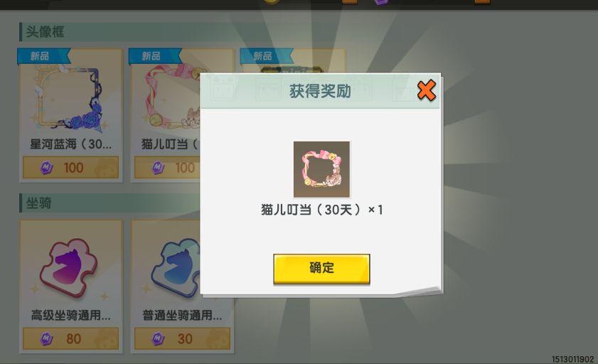The height and width of the screenshot is (364, 598).
Task: Close the 获得奖励 reward popup
Action: tap(427, 90)
